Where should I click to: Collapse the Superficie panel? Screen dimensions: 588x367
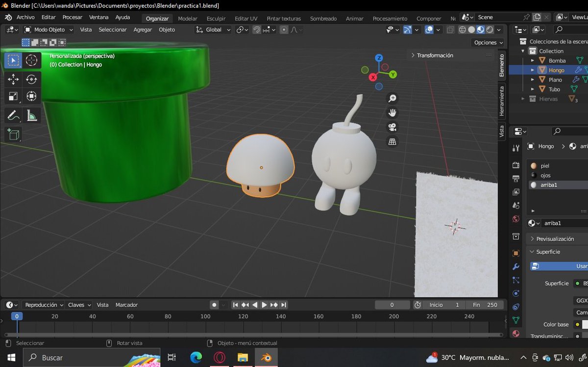click(548, 252)
